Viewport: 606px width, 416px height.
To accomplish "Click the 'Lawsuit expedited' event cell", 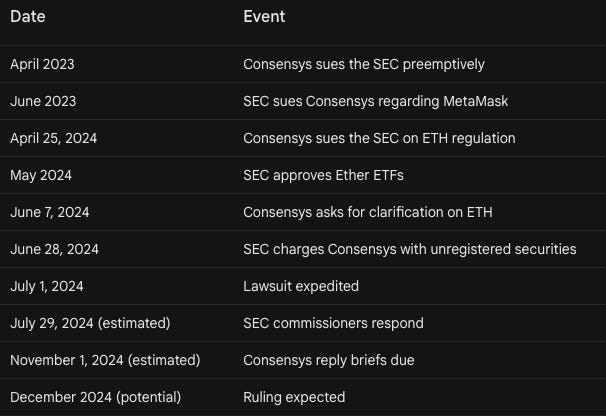I will coord(301,286).
